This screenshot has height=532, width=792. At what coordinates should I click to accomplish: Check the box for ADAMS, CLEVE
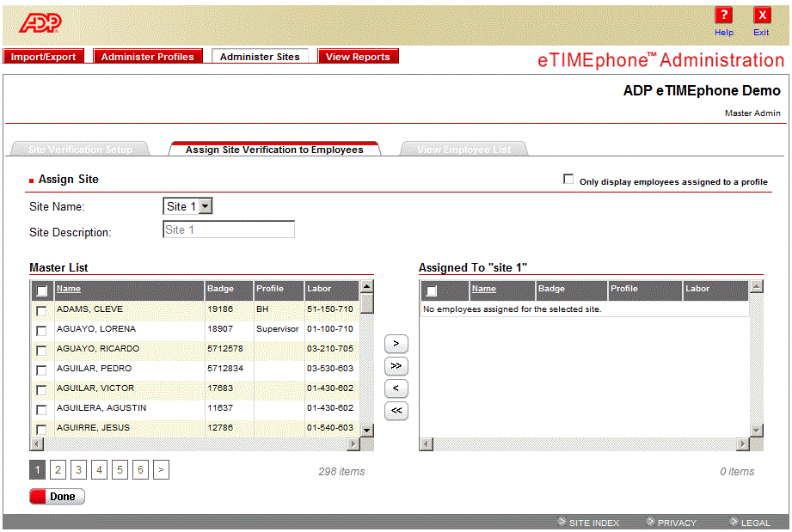41,311
